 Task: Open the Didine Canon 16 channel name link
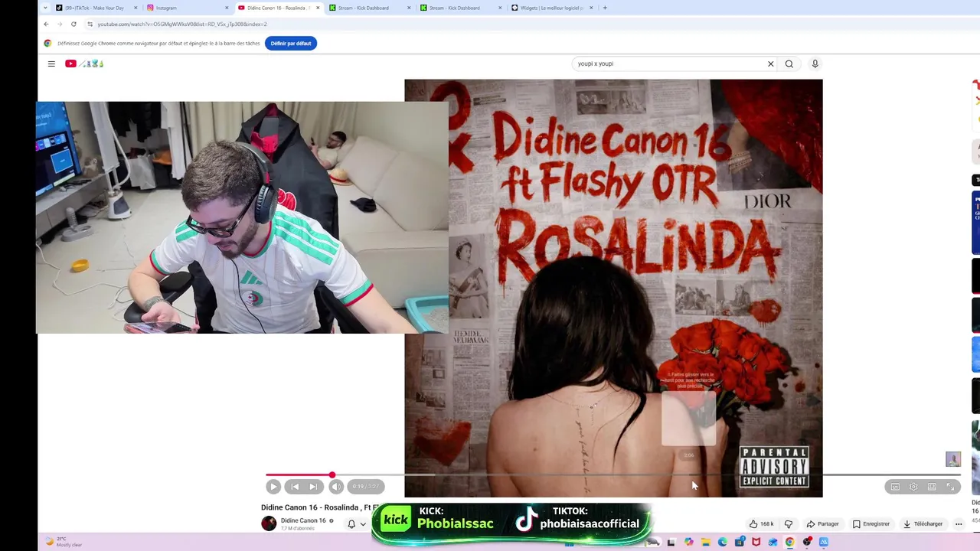tap(303, 520)
